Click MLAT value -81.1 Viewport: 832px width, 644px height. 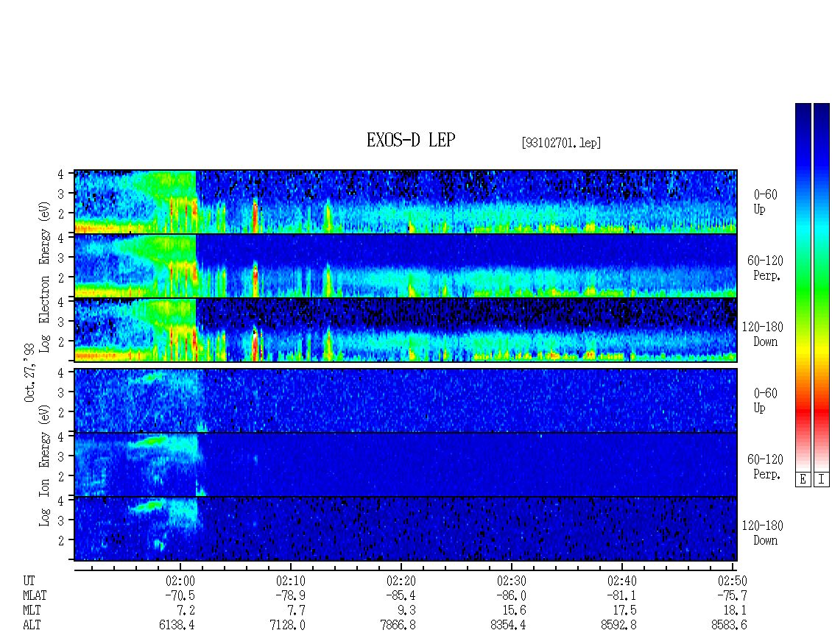[621, 595]
